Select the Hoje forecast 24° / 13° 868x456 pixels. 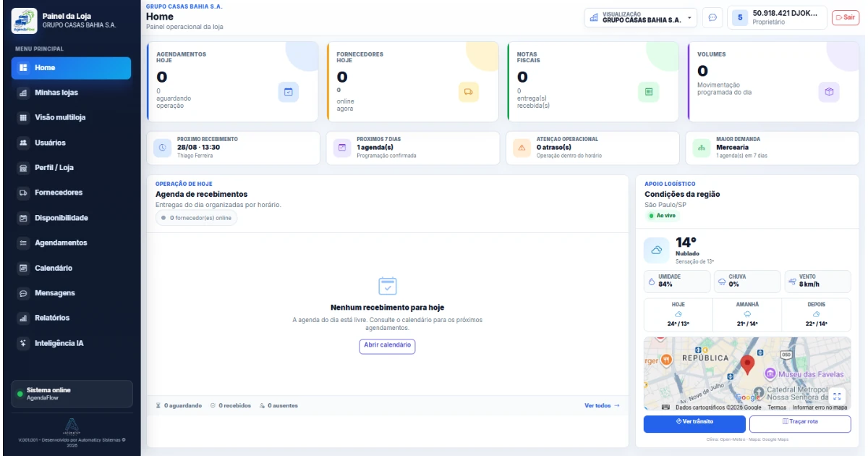point(678,315)
